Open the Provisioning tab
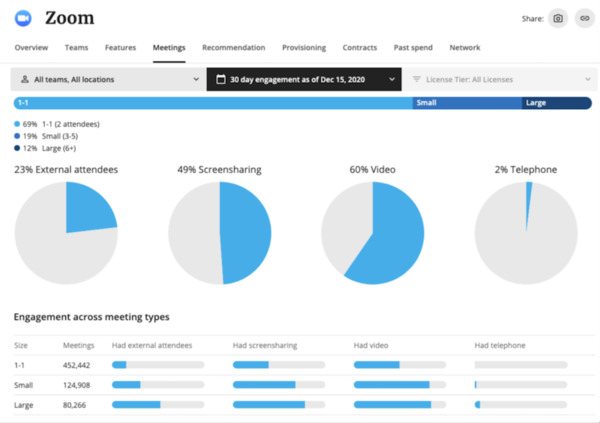Screen dimensions: 600x423 point(304,47)
